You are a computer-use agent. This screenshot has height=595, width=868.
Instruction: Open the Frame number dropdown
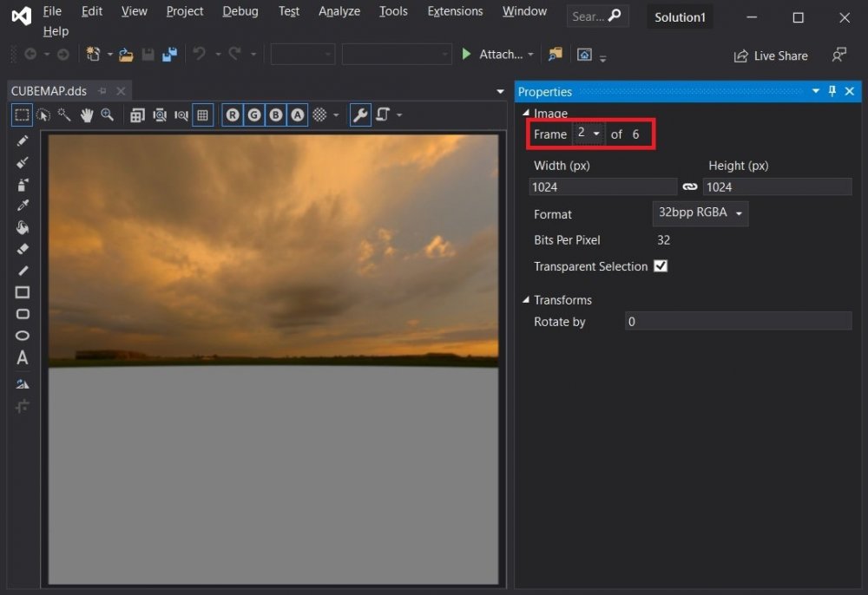pos(589,134)
